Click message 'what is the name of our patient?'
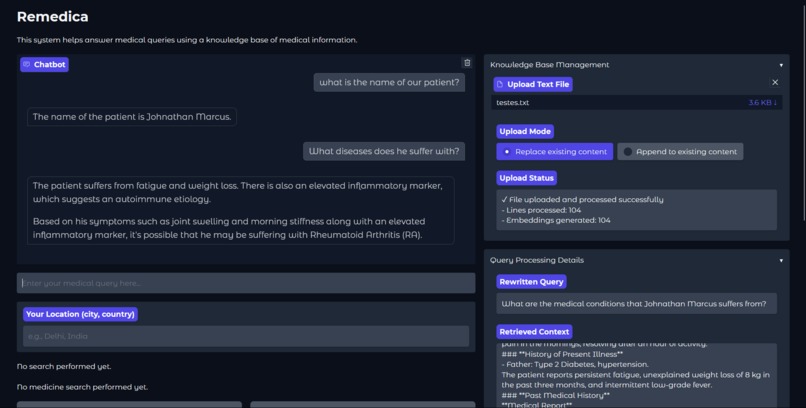 coord(389,82)
